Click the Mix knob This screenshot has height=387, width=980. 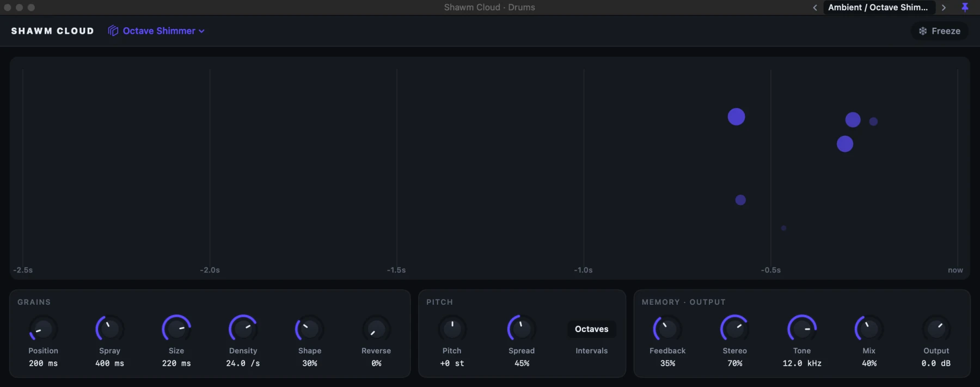(869, 329)
